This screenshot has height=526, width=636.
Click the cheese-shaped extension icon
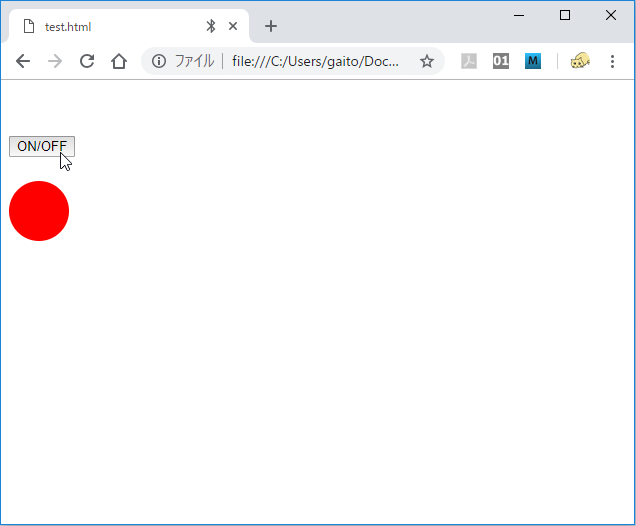pyautogui.click(x=580, y=61)
